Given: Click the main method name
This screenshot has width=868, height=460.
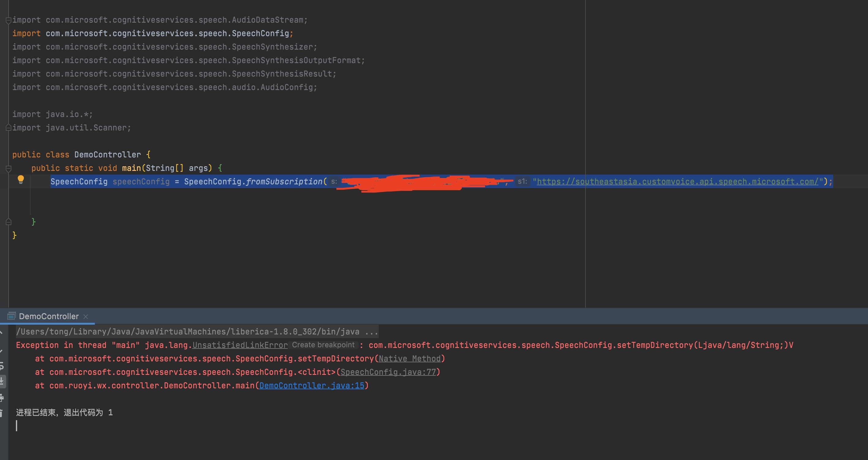Looking at the screenshot, I should [x=131, y=168].
